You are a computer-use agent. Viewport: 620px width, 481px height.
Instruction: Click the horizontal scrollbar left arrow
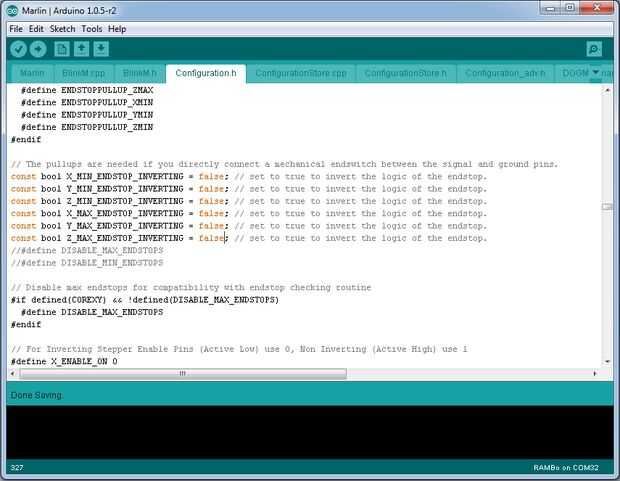point(13,373)
